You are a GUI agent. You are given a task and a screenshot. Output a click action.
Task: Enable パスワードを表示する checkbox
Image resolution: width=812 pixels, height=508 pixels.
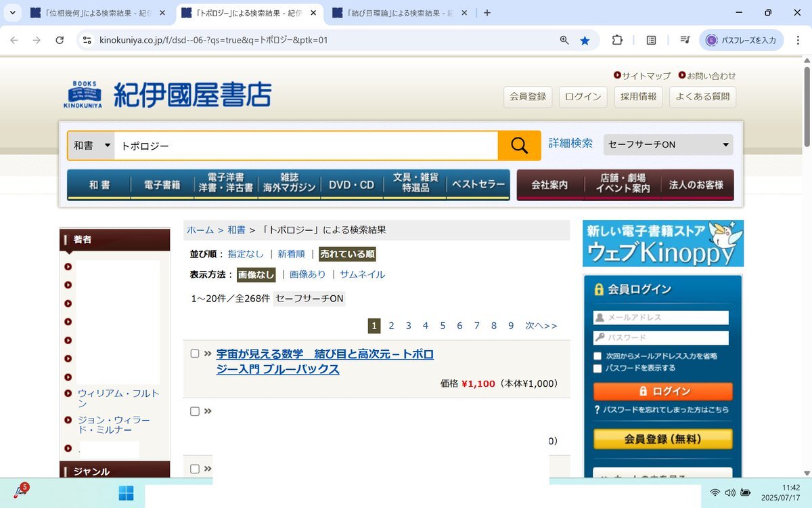tap(597, 368)
